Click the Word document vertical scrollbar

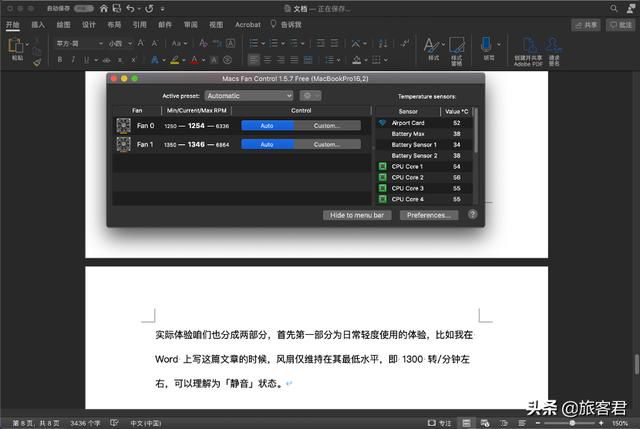click(636, 365)
